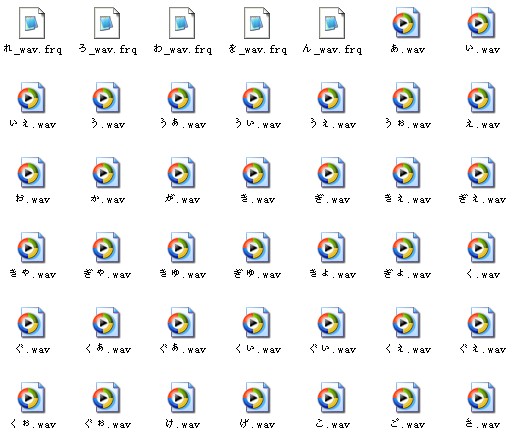Select the ぎえ.wav audio icon
Viewport: 527px width, 443px height.
pyautogui.click(x=482, y=172)
